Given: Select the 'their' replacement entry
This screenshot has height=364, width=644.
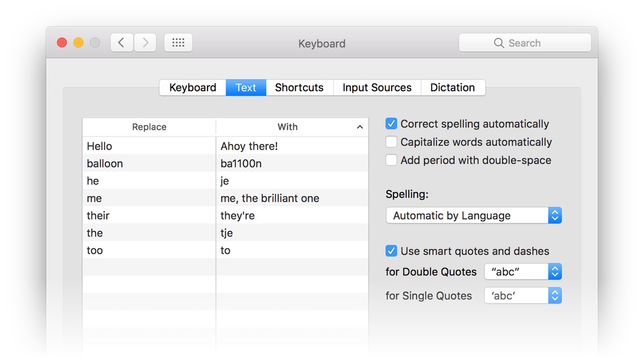Looking at the screenshot, I should click(x=225, y=215).
